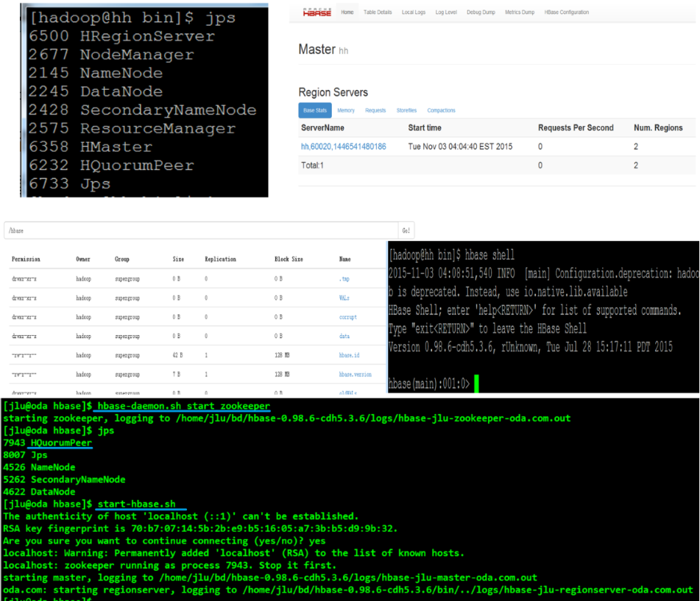Image resolution: width=700 pixels, height=601 pixels.
Task: Open the Table Details page
Action: (378, 13)
